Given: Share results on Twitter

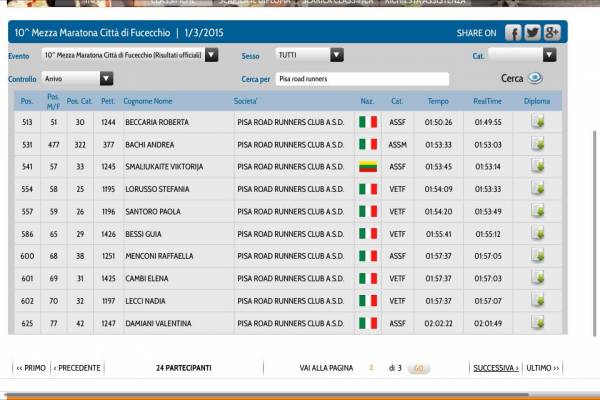Looking at the screenshot, I should [532, 33].
